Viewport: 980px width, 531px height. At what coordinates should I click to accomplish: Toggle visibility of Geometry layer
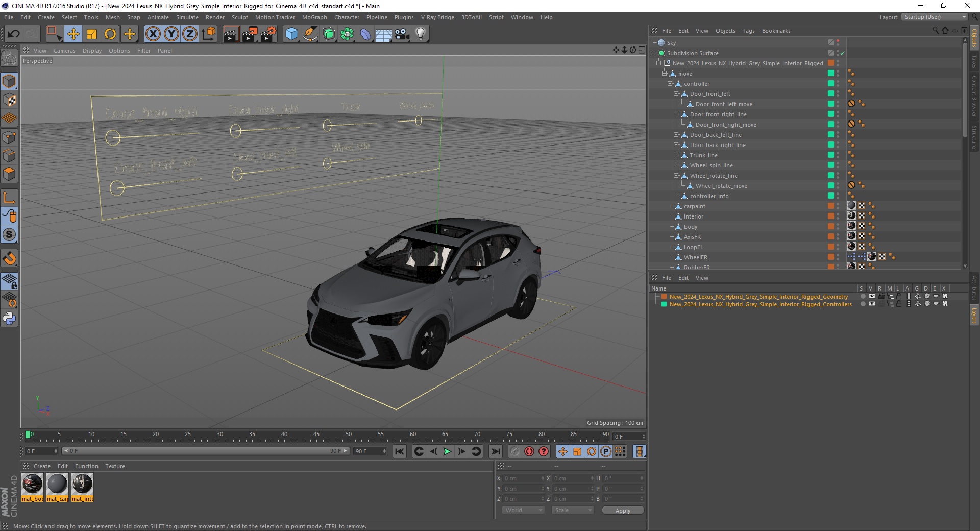point(872,297)
